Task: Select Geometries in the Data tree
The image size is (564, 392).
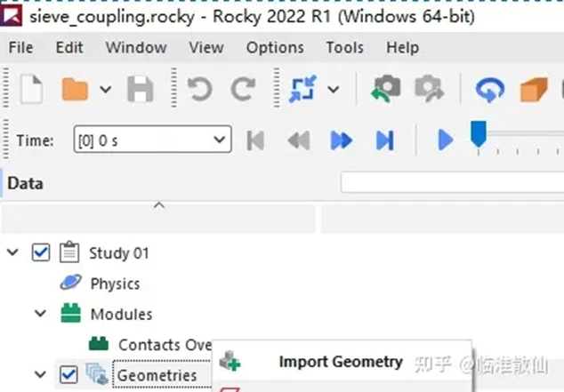Action: point(157,376)
